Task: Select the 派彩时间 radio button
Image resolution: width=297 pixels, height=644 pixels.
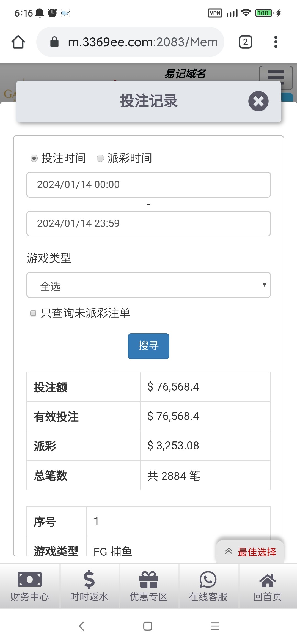Action: [100, 158]
